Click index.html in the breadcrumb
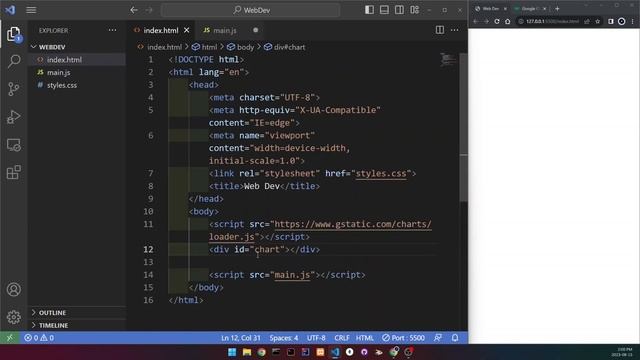Image resolution: width=640 pixels, height=360 pixels. [x=164, y=47]
